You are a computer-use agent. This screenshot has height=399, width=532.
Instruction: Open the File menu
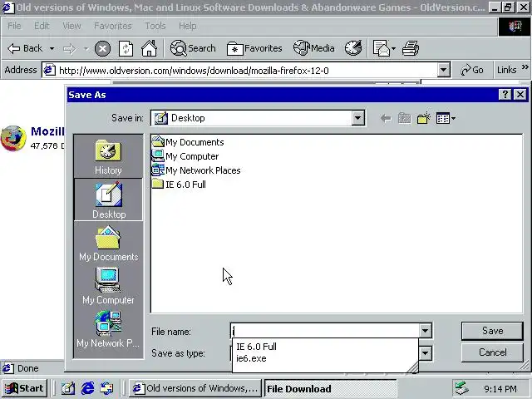pos(14,26)
